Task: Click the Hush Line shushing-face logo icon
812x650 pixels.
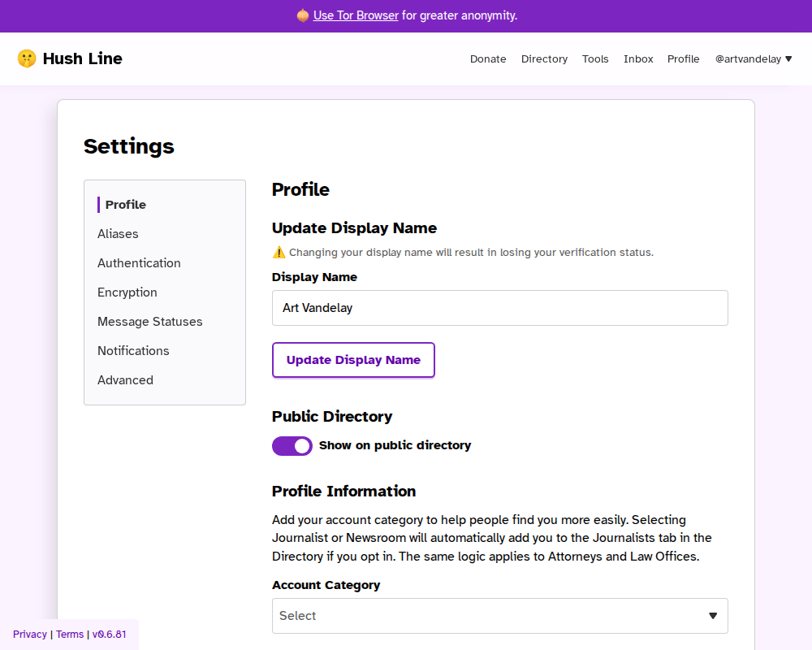Action: 27,58
